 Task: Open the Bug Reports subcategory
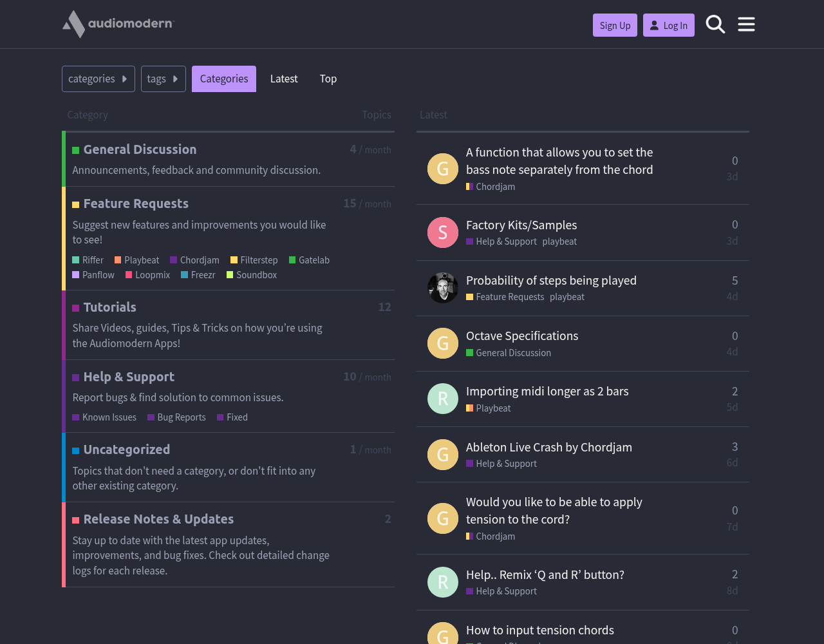click(x=177, y=417)
